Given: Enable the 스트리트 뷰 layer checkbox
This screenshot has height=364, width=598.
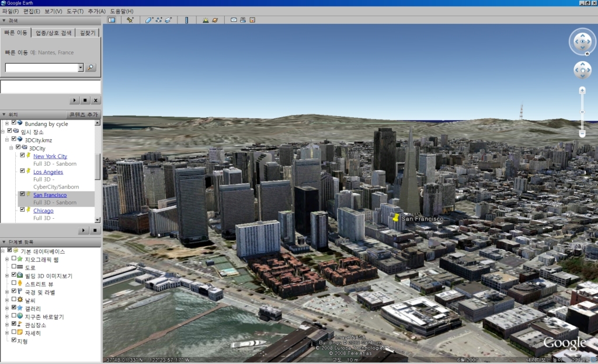Looking at the screenshot, I should pyautogui.click(x=14, y=283).
